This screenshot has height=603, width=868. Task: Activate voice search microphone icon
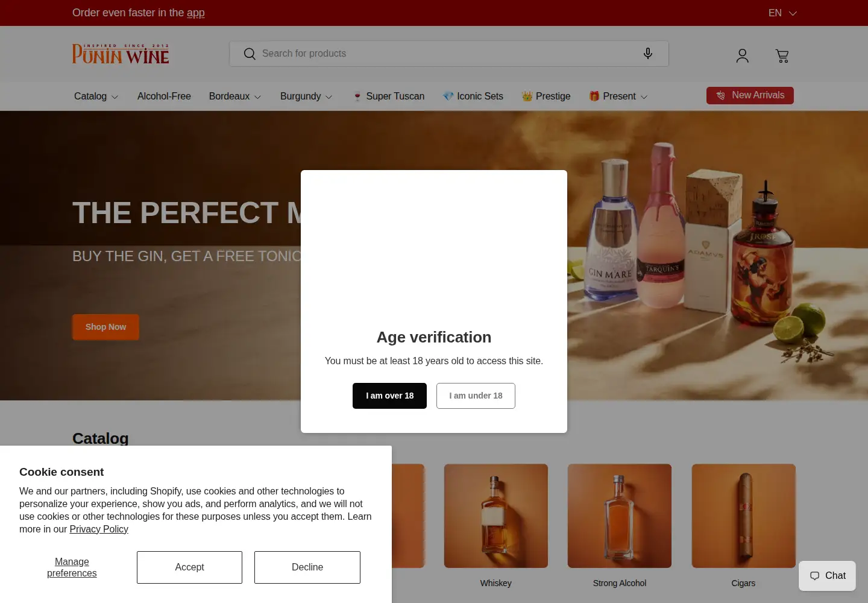click(648, 54)
